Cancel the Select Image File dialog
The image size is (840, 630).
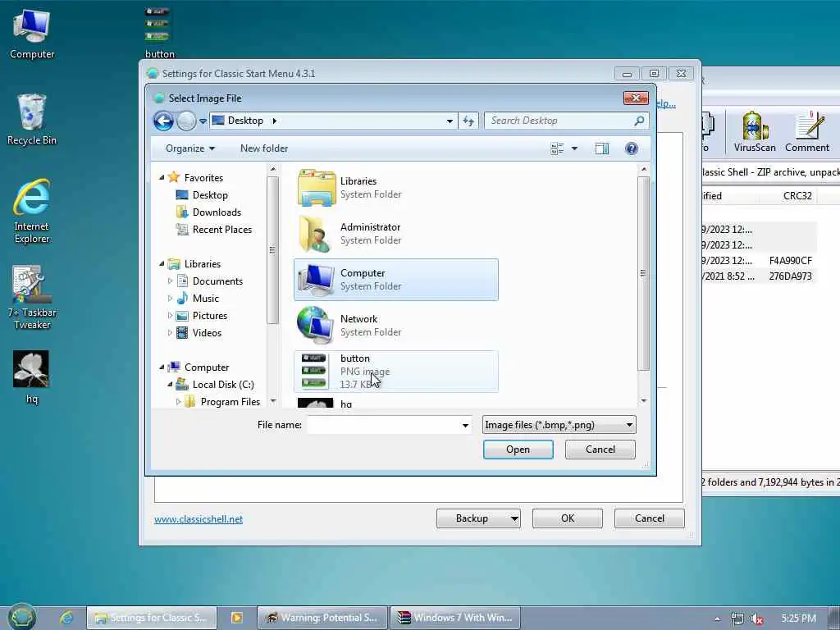click(x=600, y=450)
